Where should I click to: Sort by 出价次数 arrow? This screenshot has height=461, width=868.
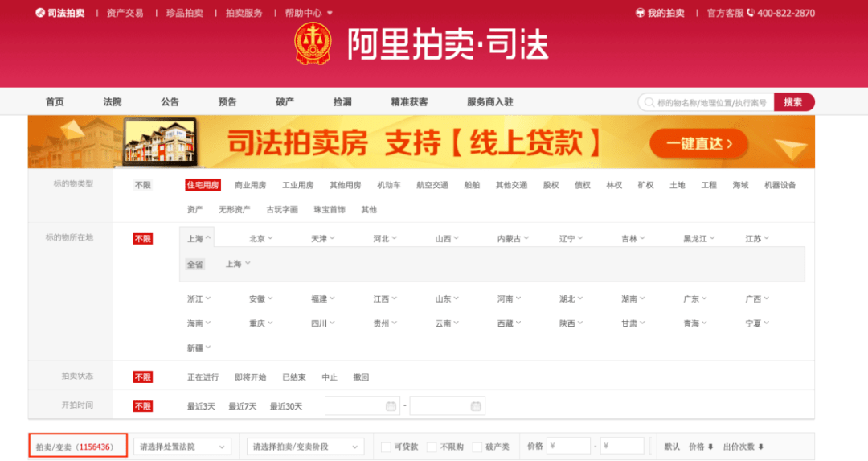coord(760,447)
